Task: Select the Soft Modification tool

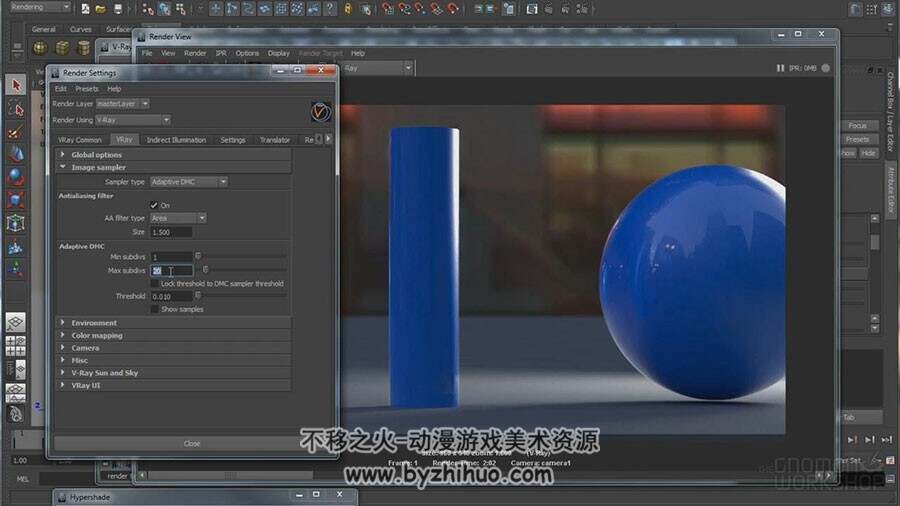Action: point(16,247)
